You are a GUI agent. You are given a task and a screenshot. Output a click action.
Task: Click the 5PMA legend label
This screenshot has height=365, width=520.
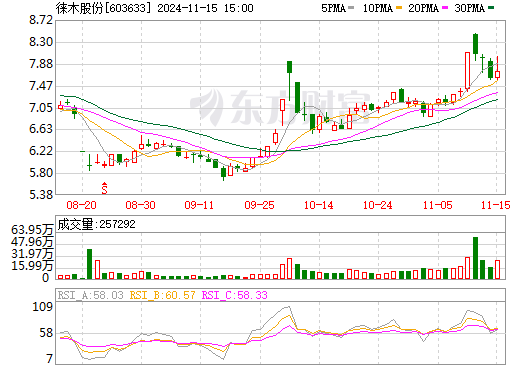[x=333, y=8]
